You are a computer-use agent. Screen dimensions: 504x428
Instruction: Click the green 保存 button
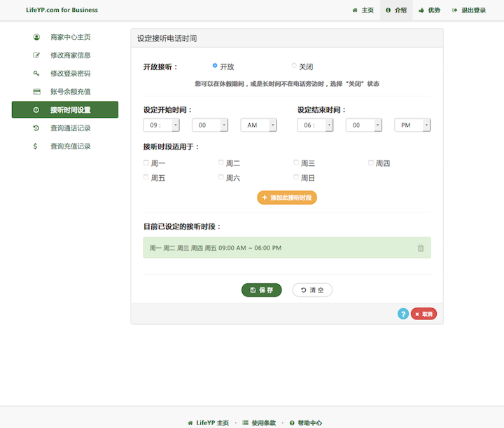pos(262,290)
